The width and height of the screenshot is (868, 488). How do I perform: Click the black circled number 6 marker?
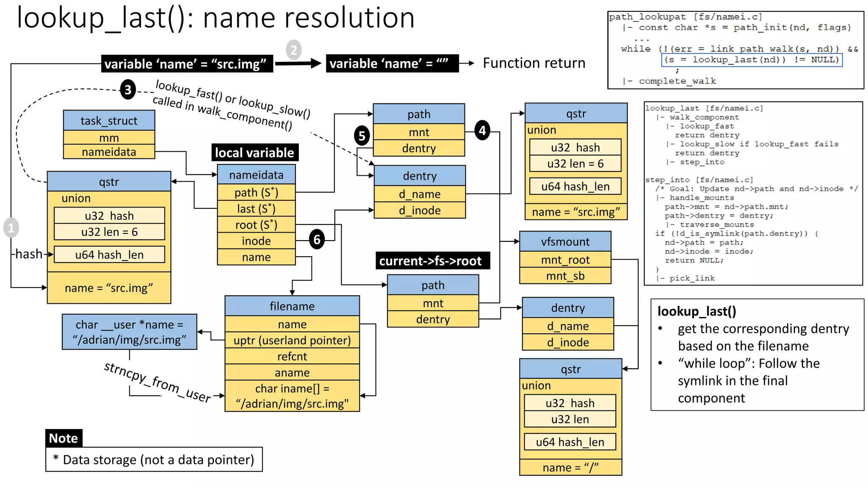pos(317,240)
